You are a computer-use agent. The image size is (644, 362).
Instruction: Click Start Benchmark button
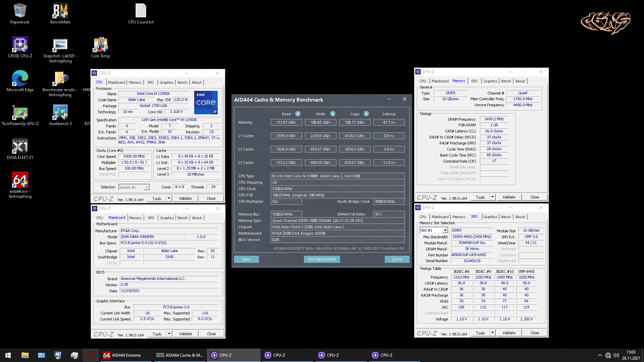[x=322, y=259]
